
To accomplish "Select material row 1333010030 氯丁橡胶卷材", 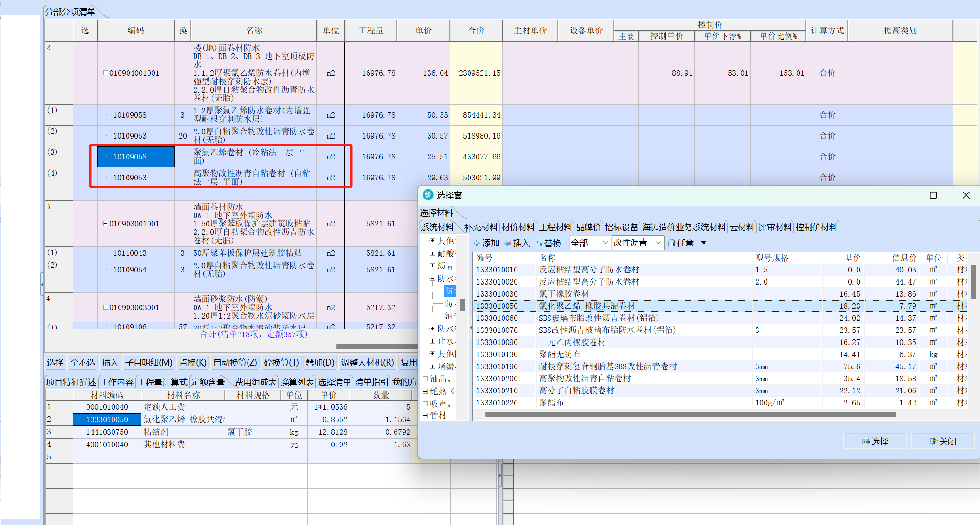I will coord(721,294).
